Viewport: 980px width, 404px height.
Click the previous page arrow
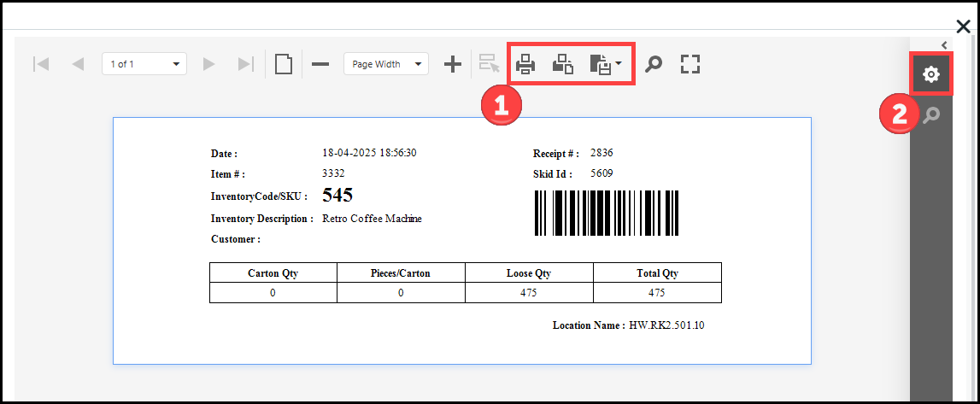click(78, 64)
